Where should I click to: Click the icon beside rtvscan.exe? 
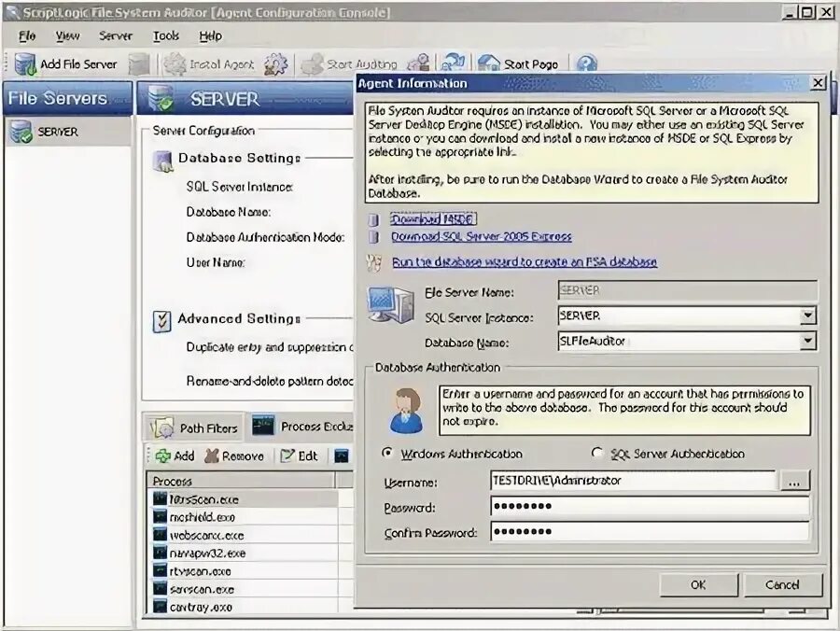pos(160,571)
